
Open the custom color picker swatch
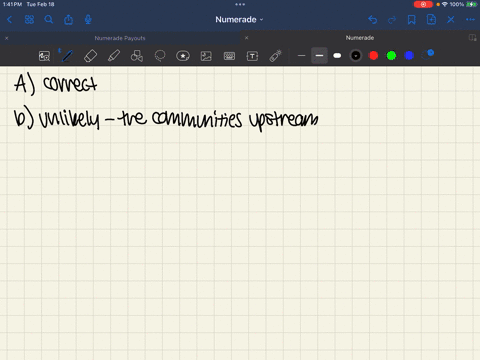pyautogui.click(x=427, y=55)
